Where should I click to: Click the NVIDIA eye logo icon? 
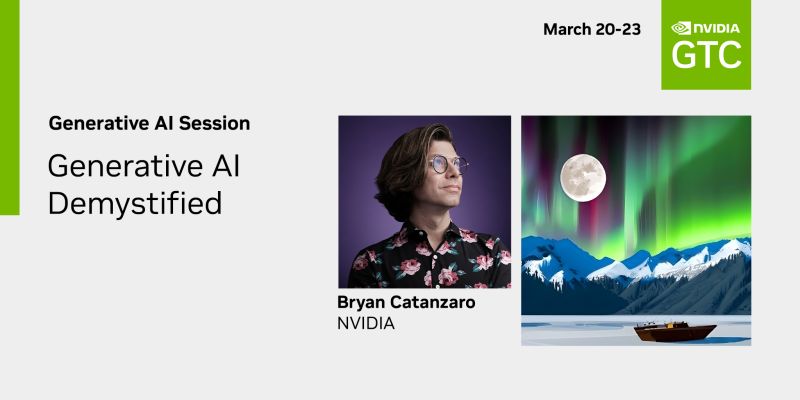[x=681, y=28]
